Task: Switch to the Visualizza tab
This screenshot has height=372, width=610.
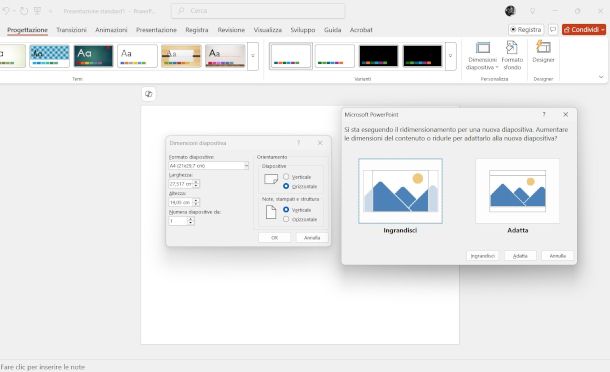Action: point(268,30)
